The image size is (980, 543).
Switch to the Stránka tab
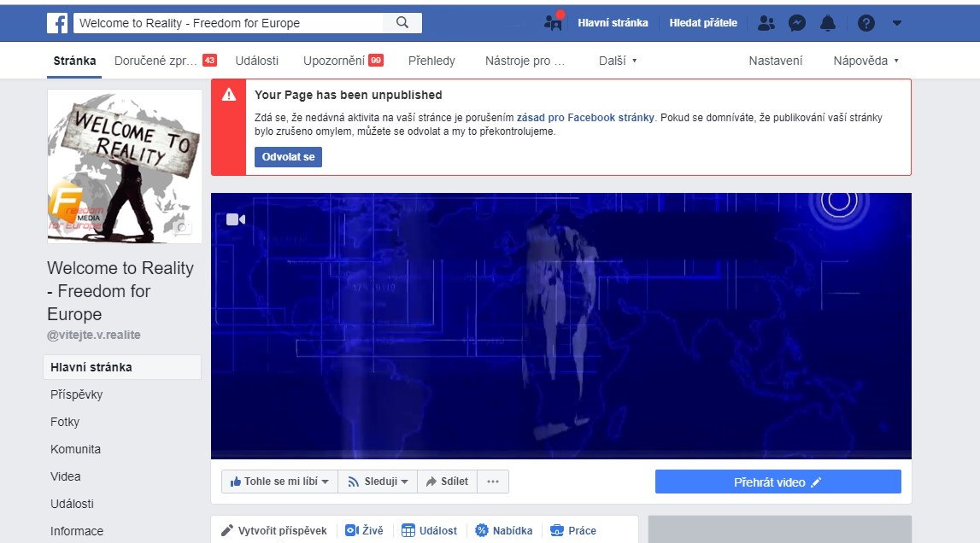(74, 61)
